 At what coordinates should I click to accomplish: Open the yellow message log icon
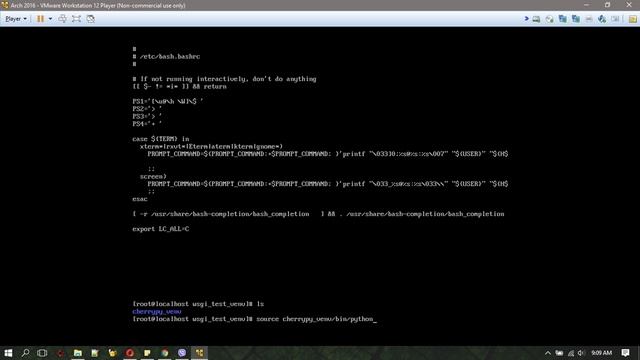point(633,19)
